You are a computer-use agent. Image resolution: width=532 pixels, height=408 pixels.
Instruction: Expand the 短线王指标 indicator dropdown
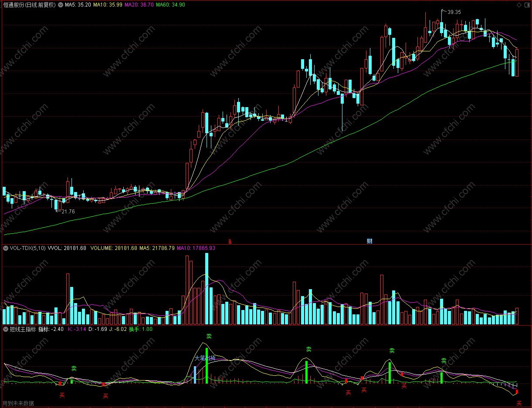6,329
